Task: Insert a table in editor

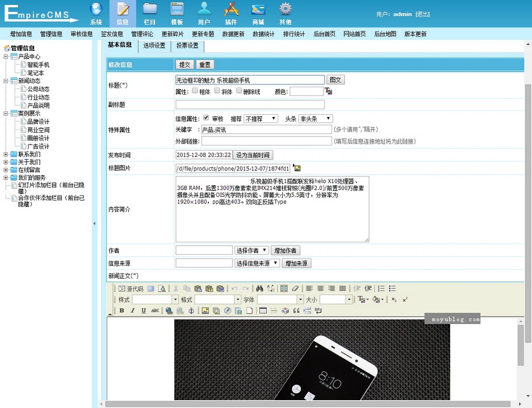Action: (263, 310)
